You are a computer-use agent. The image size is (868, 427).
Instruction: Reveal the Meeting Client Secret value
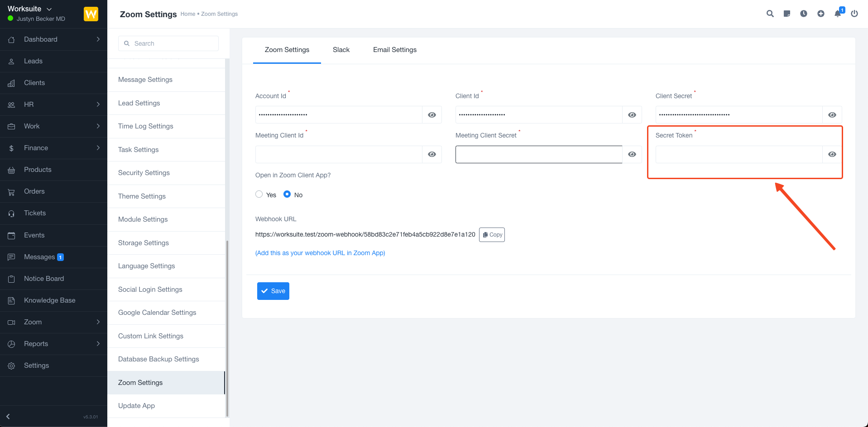[632, 154]
